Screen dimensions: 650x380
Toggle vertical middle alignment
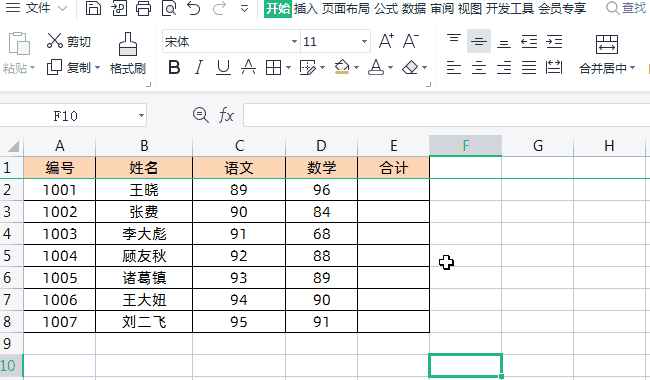click(479, 41)
